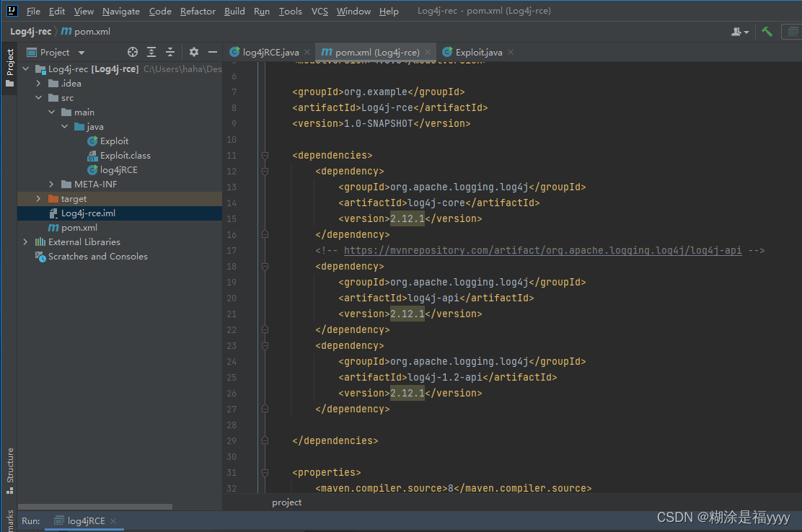Expand the .idea folder

pyautogui.click(x=38, y=83)
